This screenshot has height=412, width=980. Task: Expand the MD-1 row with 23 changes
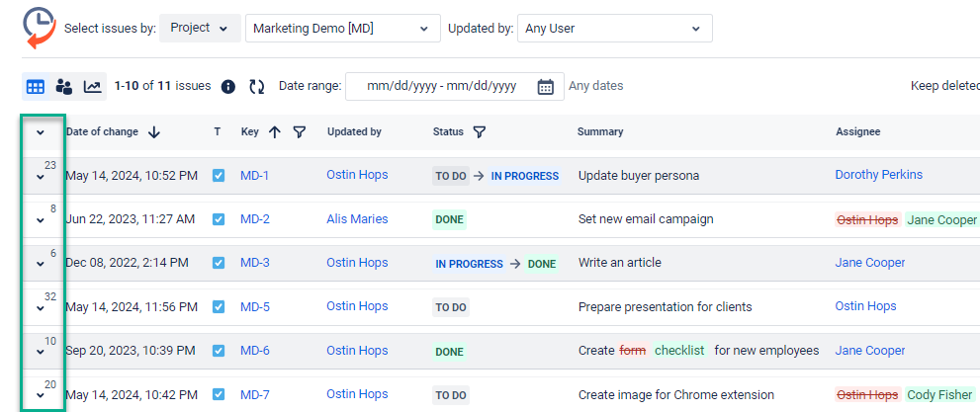tap(41, 177)
